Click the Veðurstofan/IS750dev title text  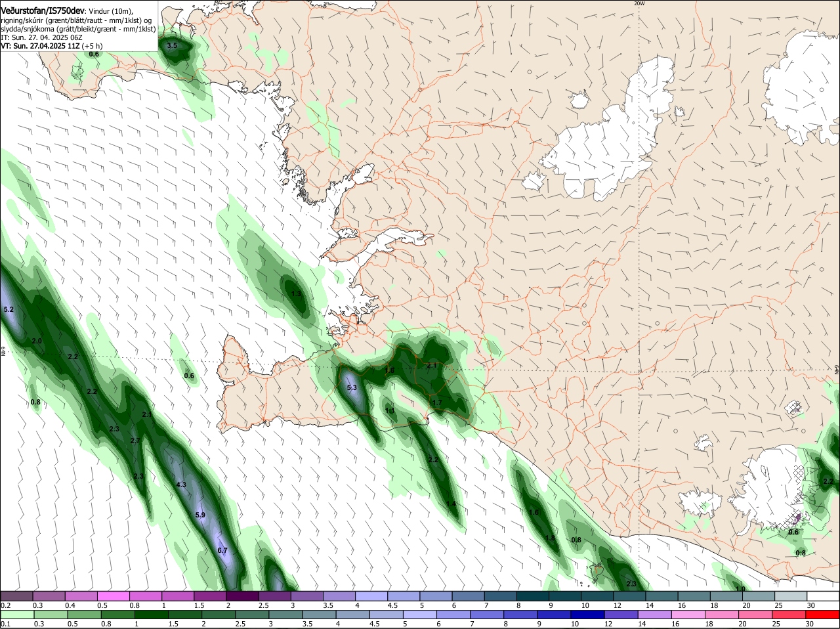(42, 11)
